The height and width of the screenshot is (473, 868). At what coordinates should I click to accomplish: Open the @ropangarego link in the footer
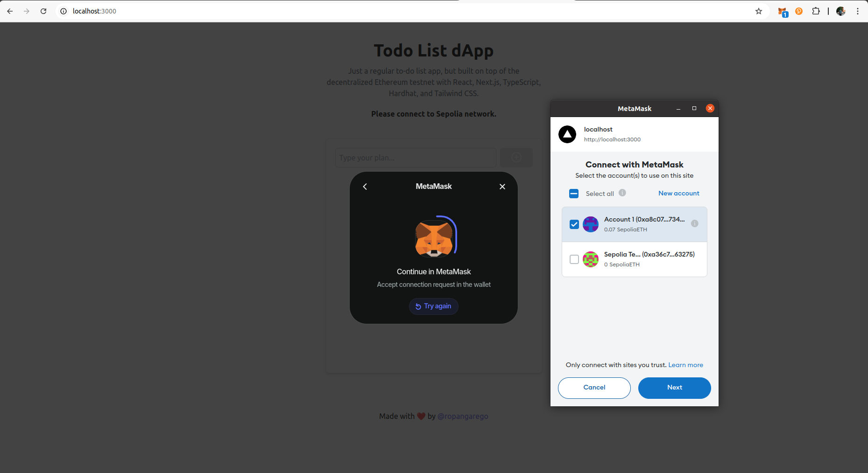(463, 416)
